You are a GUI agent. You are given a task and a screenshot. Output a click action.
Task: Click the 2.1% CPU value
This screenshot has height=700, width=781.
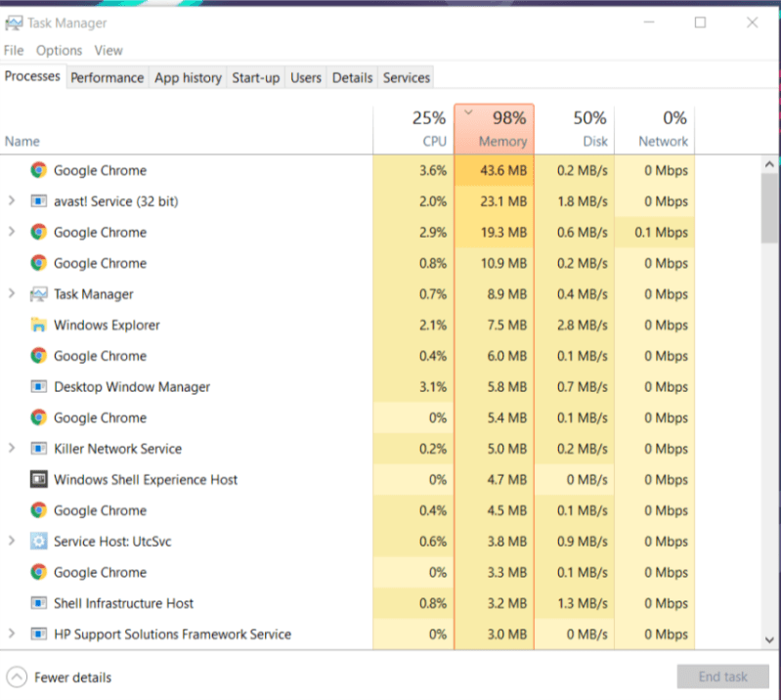pos(433,325)
